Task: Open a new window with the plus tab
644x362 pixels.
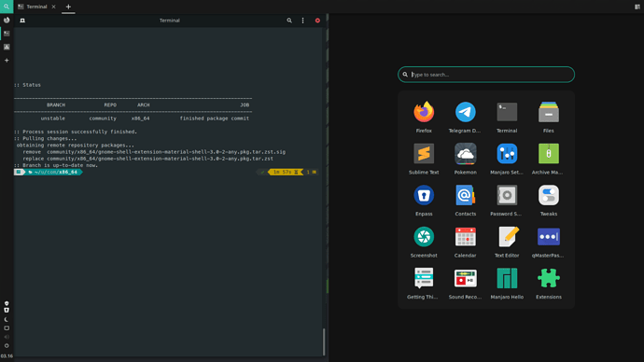Action: (68, 7)
